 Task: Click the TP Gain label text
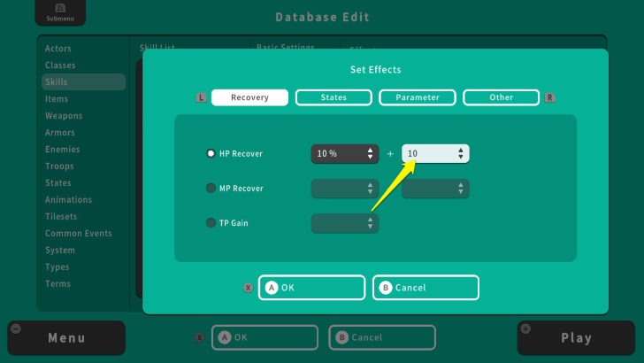pos(234,223)
